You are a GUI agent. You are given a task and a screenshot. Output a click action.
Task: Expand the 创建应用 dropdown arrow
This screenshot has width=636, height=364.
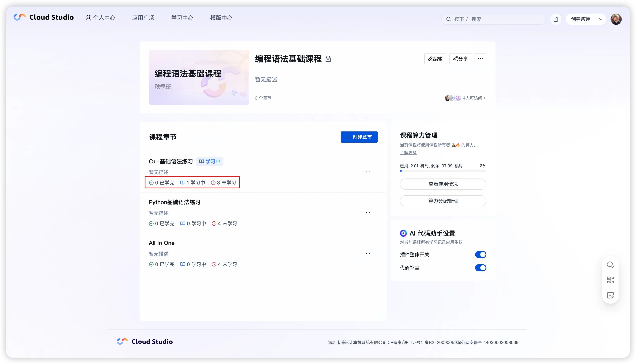point(600,19)
